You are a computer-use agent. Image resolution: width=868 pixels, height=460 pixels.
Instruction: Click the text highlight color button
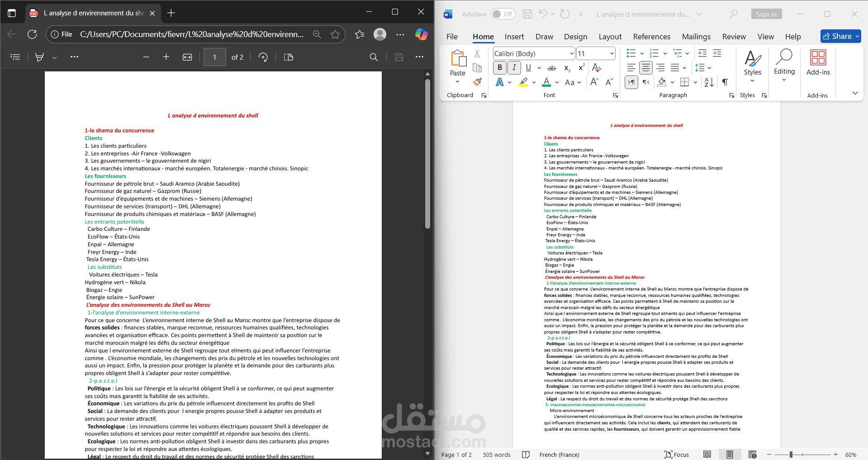click(x=523, y=82)
